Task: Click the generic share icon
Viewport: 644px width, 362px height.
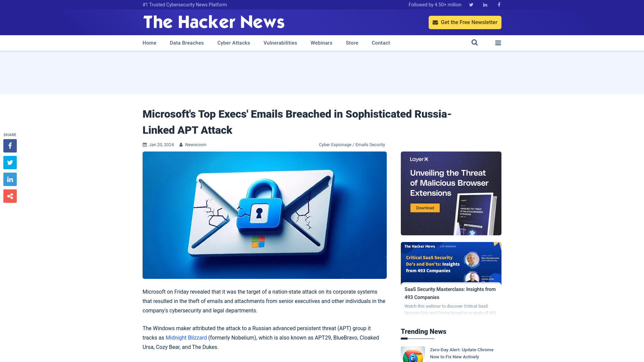Action: 10,196
